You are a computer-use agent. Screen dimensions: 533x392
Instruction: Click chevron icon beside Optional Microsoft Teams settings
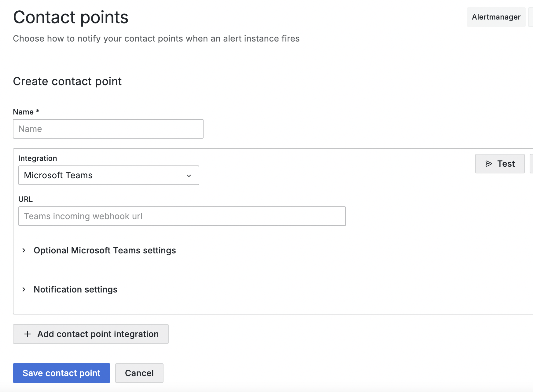[x=24, y=250]
